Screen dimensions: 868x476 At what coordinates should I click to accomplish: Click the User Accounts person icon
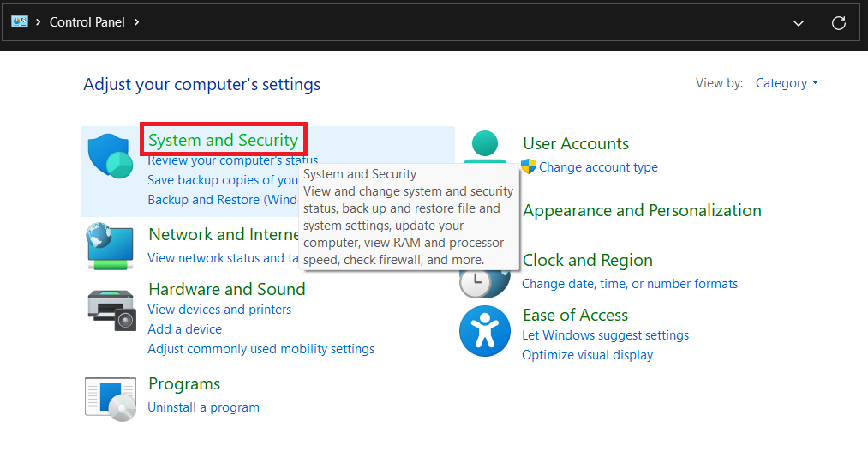tap(485, 147)
